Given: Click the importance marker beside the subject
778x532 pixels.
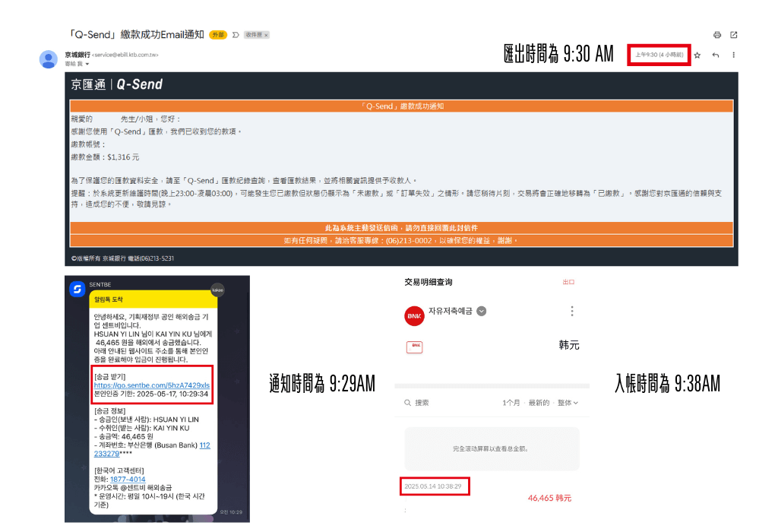Looking at the screenshot, I should click(236, 35).
